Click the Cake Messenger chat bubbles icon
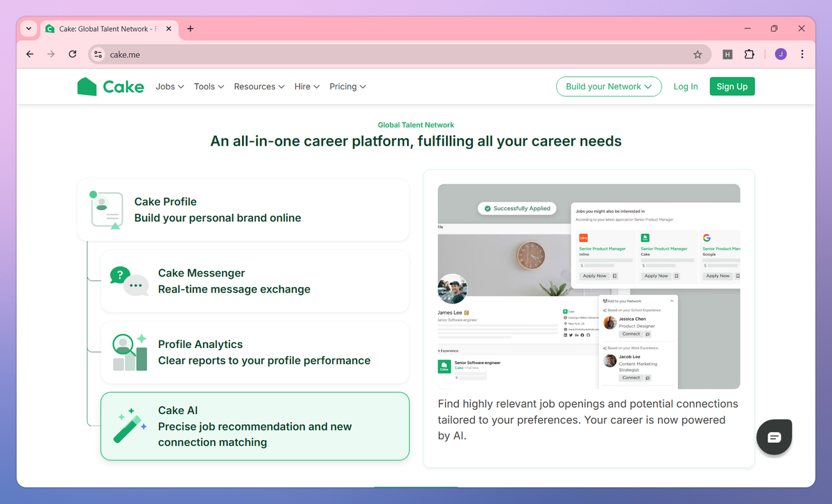Image resolution: width=832 pixels, height=504 pixels. point(130,281)
